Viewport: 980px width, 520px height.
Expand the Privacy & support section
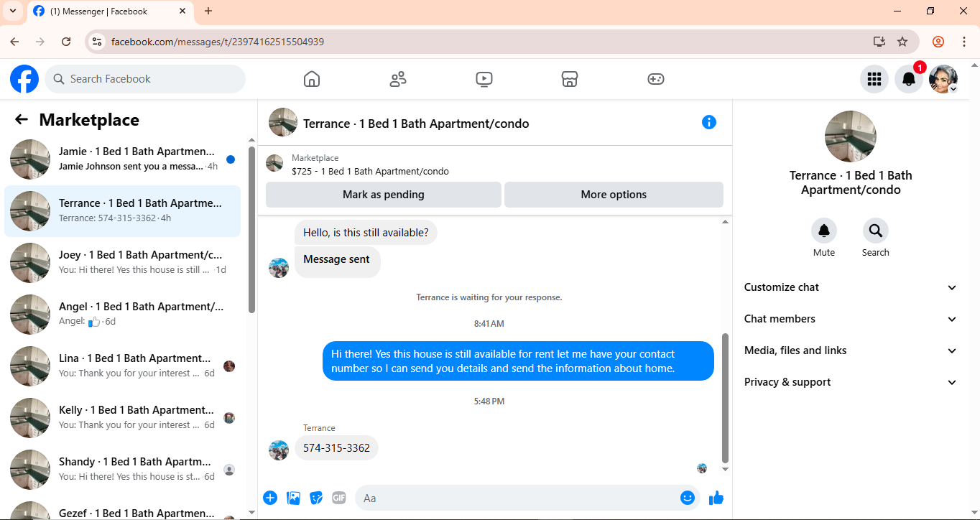click(851, 382)
